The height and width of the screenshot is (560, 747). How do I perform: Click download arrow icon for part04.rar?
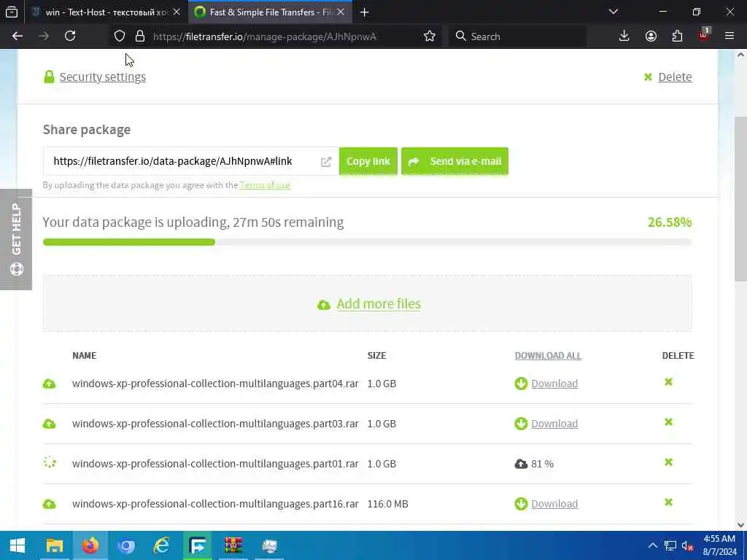point(521,384)
